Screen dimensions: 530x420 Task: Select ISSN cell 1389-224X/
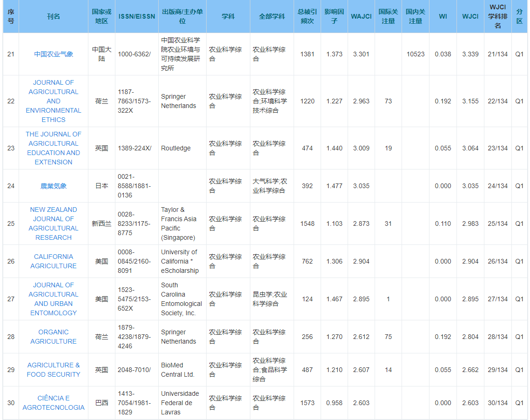coord(134,148)
